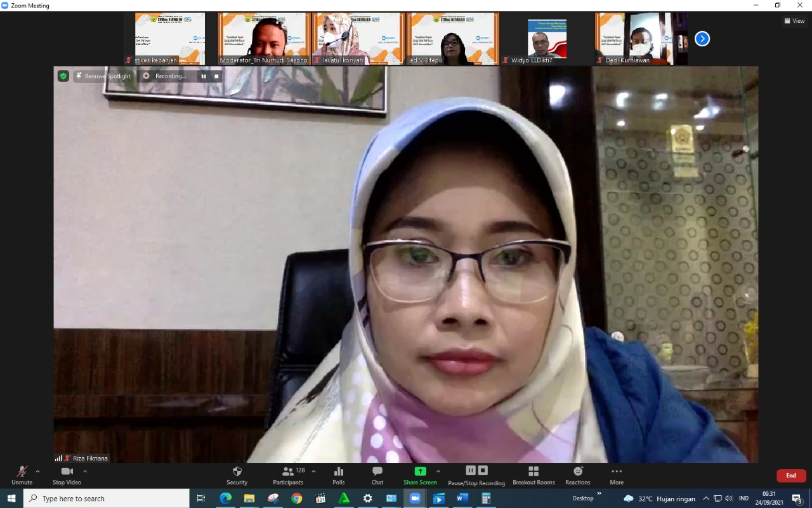Screen dimensions: 812x508
Task: Open the More options menu
Action: pyautogui.click(x=617, y=475)
